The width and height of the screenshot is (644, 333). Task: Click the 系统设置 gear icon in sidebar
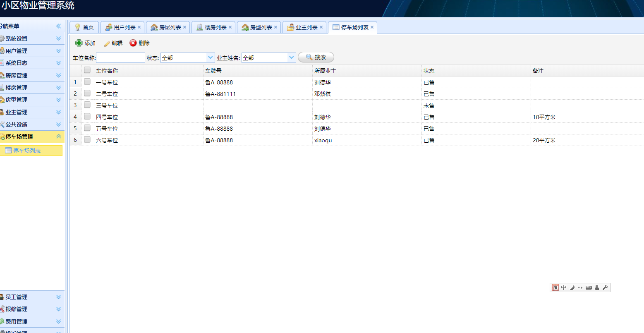click(x=2, y=38)
